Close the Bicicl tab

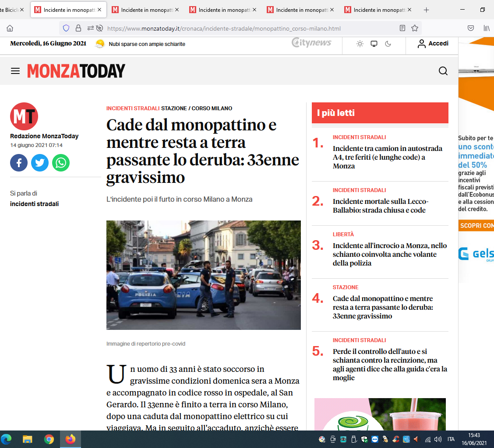pyautogui.click(x=22, y=10)
